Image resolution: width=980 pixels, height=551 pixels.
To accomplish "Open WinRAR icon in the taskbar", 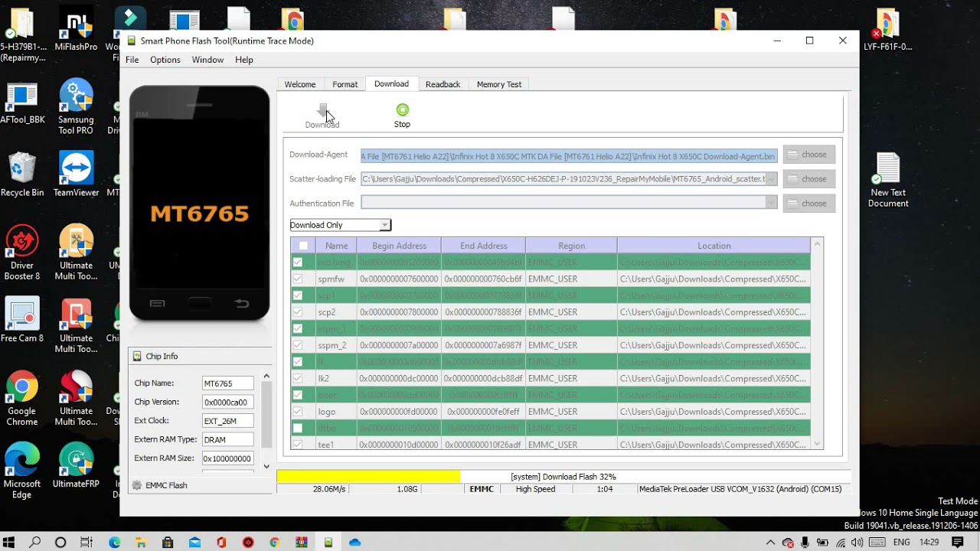I will pyautogui.click(x=302, y=542).
